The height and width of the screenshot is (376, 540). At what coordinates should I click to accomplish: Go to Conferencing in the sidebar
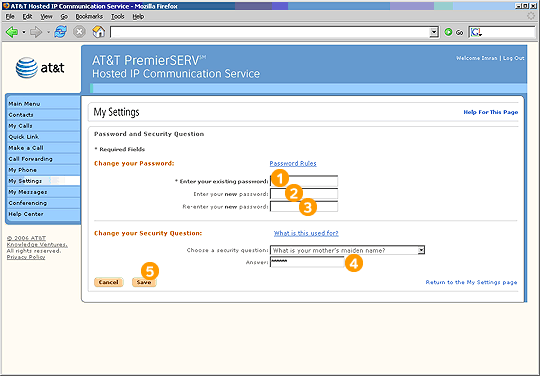click(x=44, y=203)
